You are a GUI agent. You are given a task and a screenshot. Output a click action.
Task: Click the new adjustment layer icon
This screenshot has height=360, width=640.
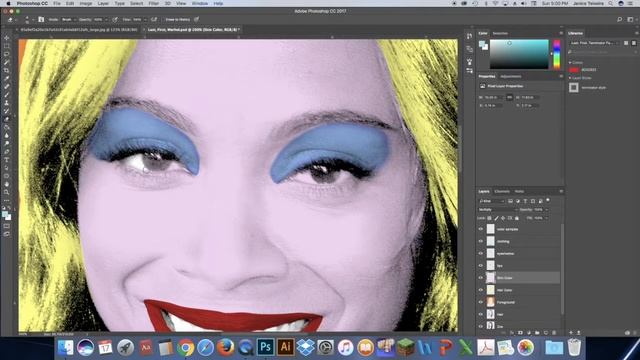[x=529, y=333]
